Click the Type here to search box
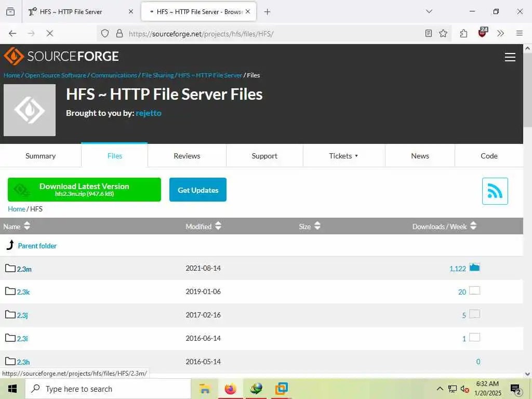 point(108,389)
